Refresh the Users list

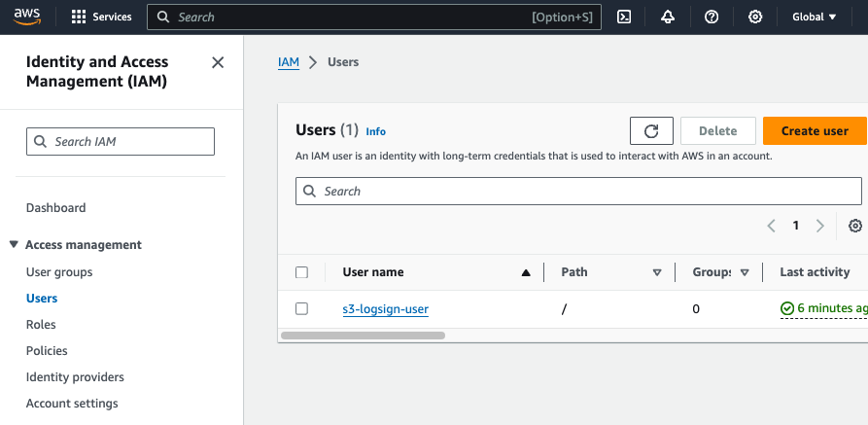click(x=651, y=130)
